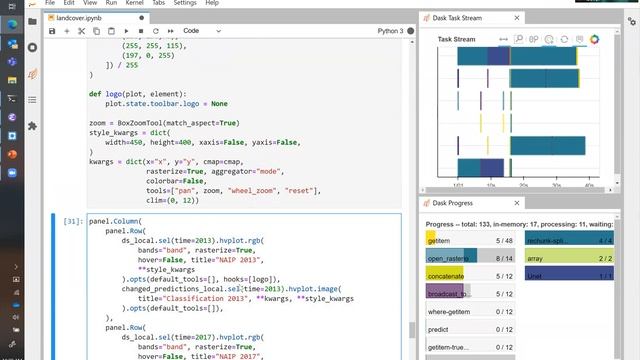Click the [31] cell execution prompt

click(73, 221)
